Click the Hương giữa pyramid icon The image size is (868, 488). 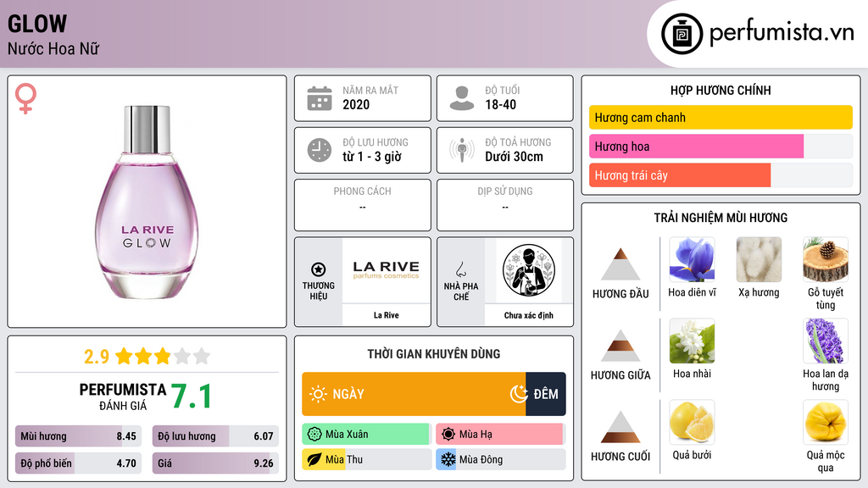pyautogui.click(x=620, y=346)
